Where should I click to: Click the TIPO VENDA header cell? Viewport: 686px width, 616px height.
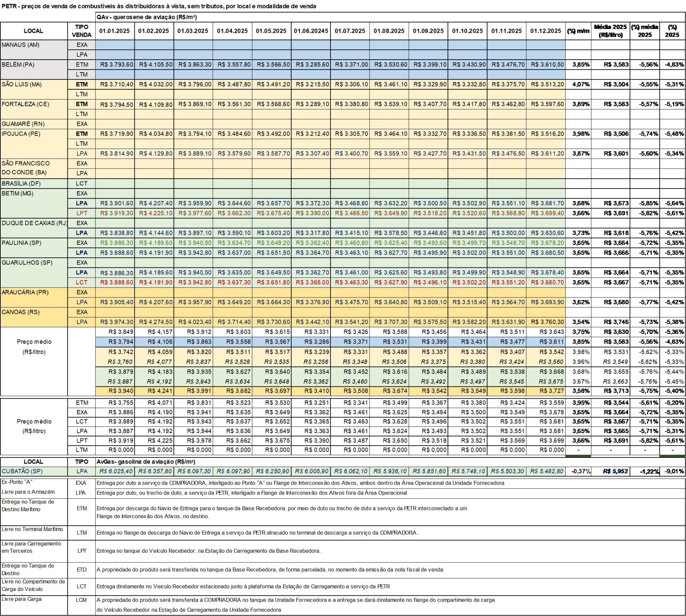point(82,31)
